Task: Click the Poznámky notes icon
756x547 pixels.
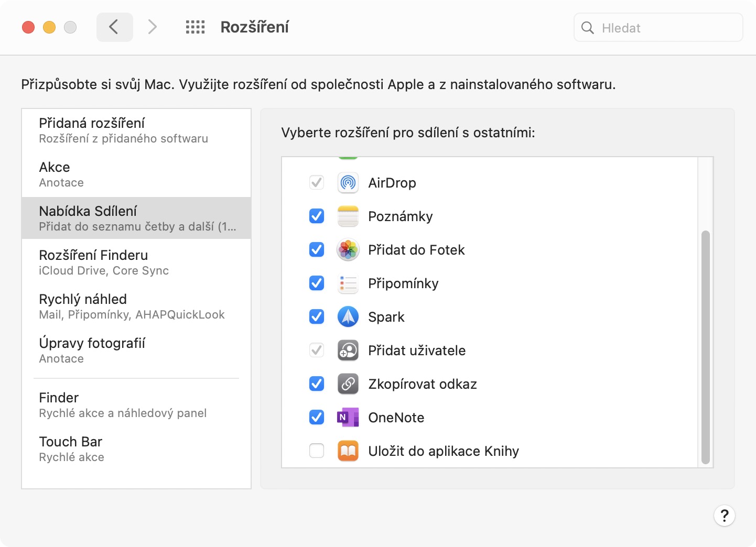Action: [348, 216]
